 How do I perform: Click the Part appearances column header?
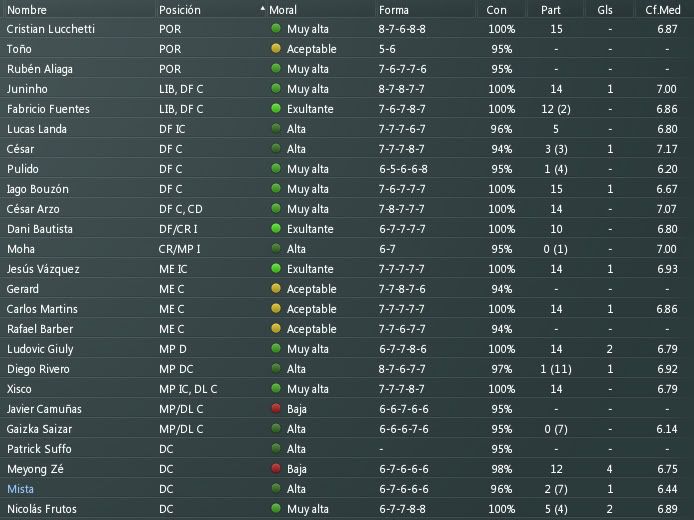coord(551,10)
